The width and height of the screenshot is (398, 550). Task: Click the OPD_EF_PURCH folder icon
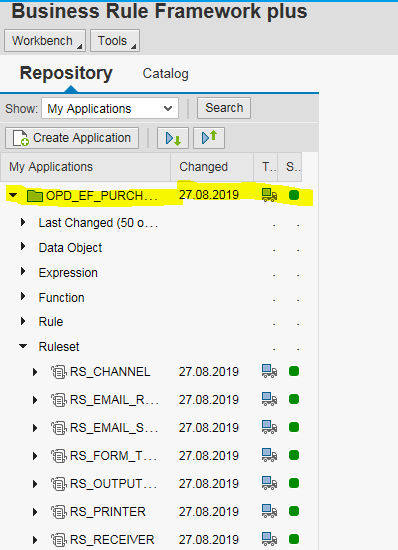(x=35, y=195)
